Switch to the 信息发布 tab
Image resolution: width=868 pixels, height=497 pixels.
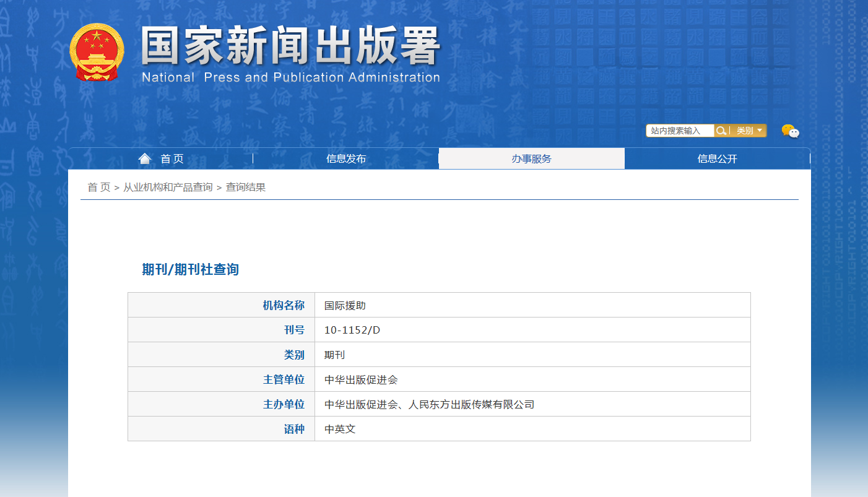click(x=345, y=158)
